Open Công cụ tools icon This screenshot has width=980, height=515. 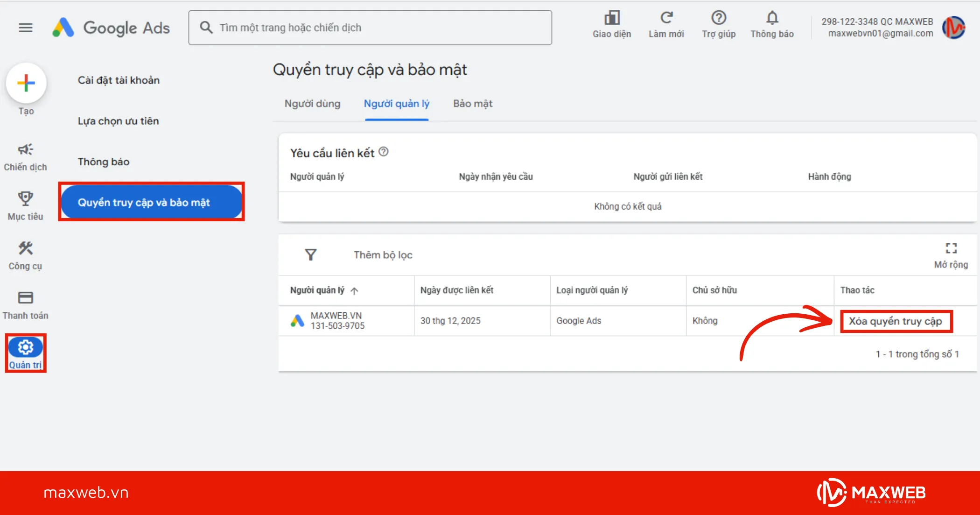(x=26, y=248)
